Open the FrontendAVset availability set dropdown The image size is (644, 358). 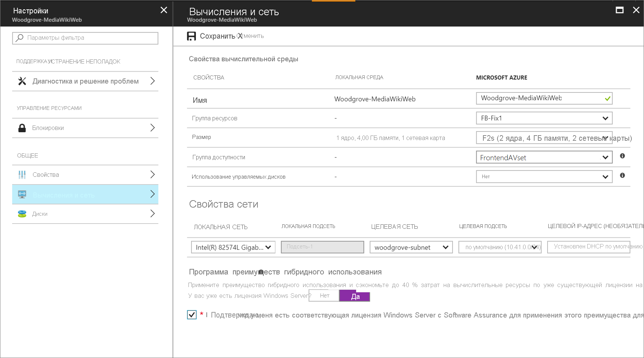point(544,157)
